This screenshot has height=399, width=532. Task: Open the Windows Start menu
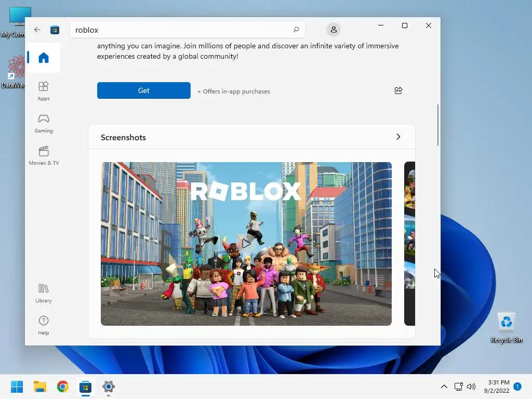click(17, 387)
